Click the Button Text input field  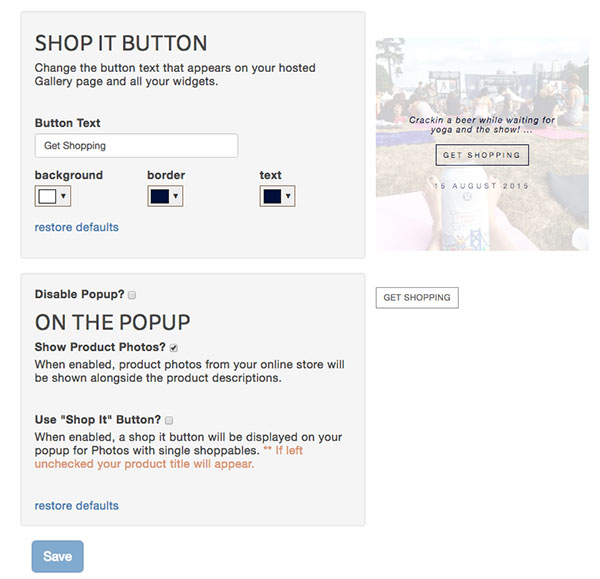click(136, 146)
